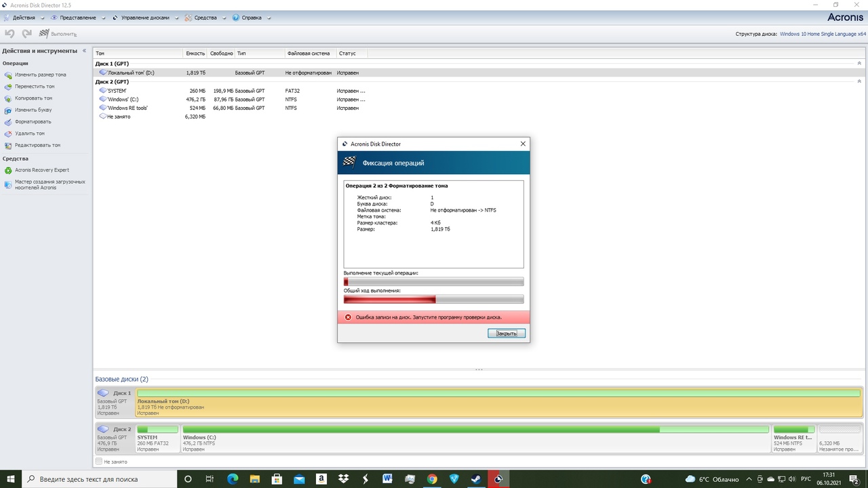Click the SYSTEM partition block on Диск 2
Screen dimensions: 868x488
(x=157, y=439)
